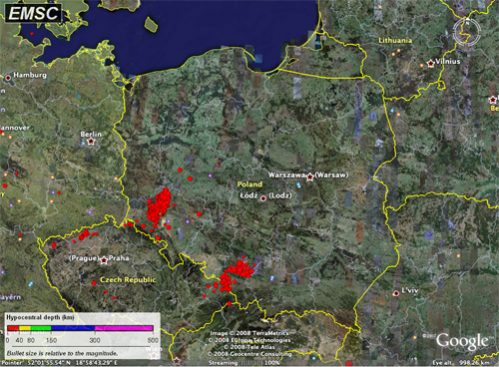Select the yellow 40–80 km depth swatch
This screenshot has width=499, height=367.
[25, 328]
